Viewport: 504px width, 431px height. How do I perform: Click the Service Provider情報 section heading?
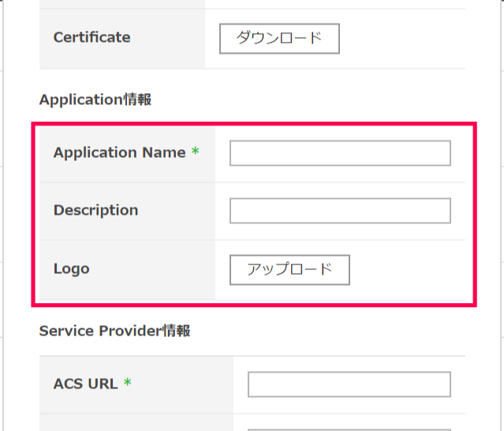(x=114, y=331)
